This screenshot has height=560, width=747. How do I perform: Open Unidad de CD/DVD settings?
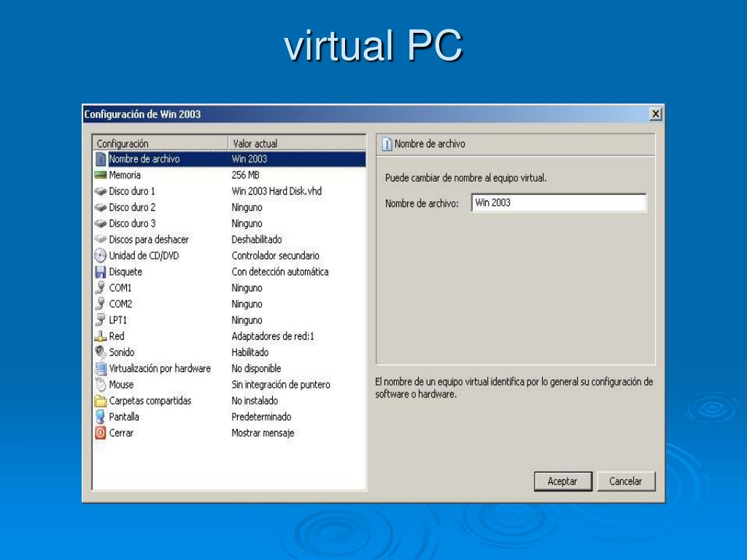pyautogui.click(x=229, y=256)
